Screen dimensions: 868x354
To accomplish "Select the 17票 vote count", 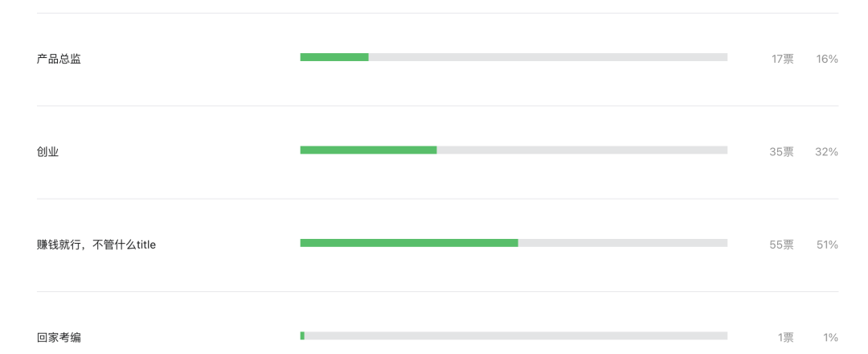I will (x=783, y=59).
